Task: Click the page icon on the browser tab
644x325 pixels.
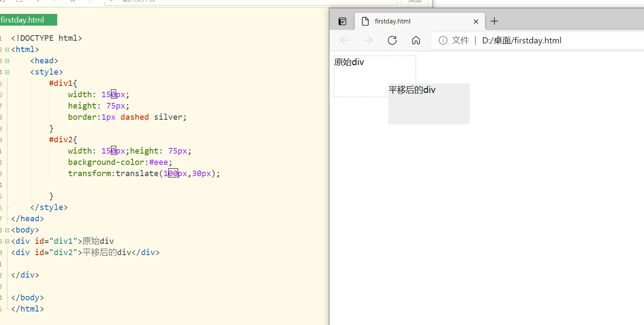Action: [365, 21]
